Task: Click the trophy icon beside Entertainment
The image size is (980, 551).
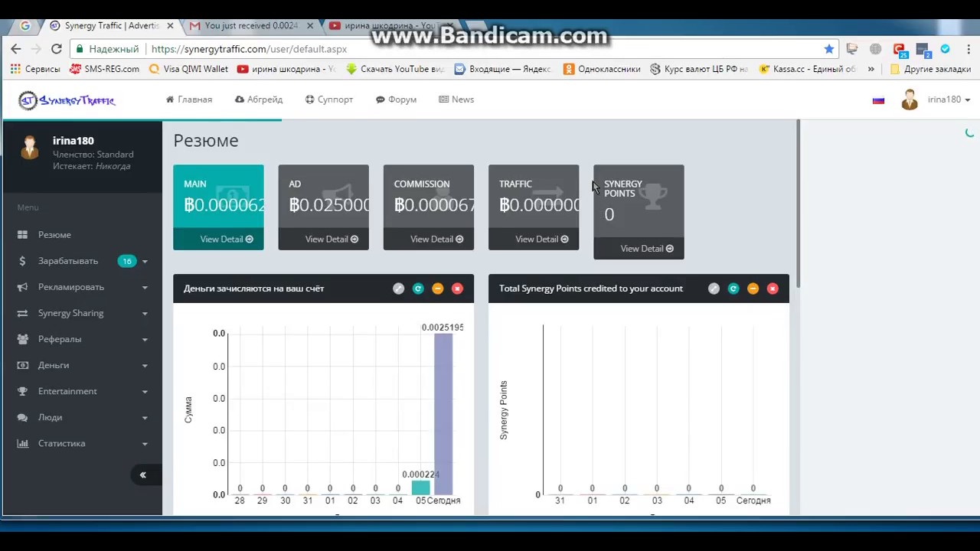Action: click(x=22, y=391)
